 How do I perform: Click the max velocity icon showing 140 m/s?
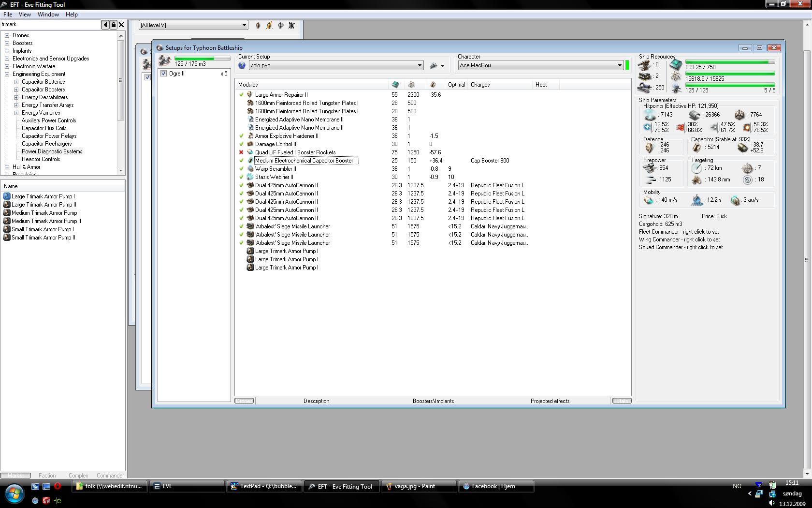(x=648, y=200)
